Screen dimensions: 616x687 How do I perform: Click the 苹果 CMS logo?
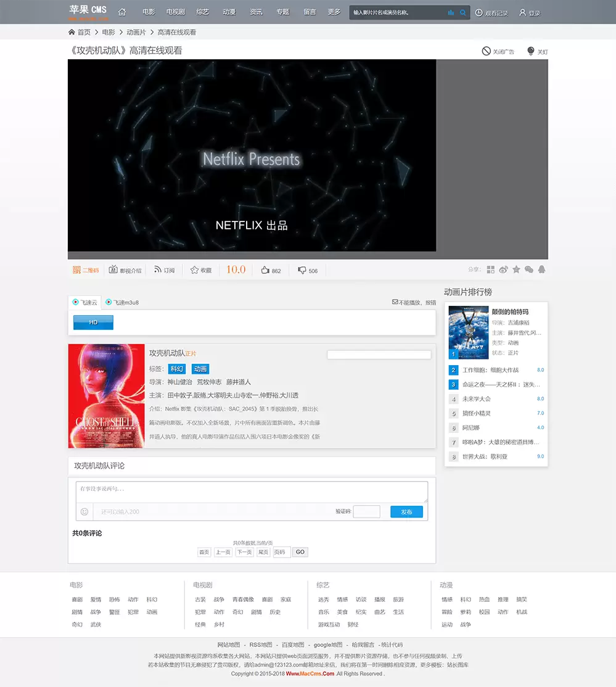coord(88,12)
